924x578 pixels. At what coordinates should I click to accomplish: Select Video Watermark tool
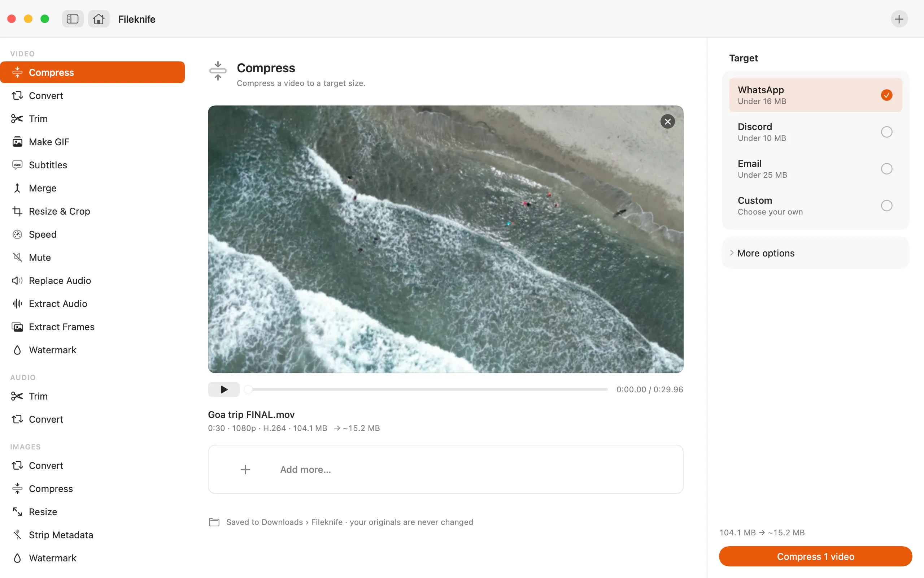[92, 350]
